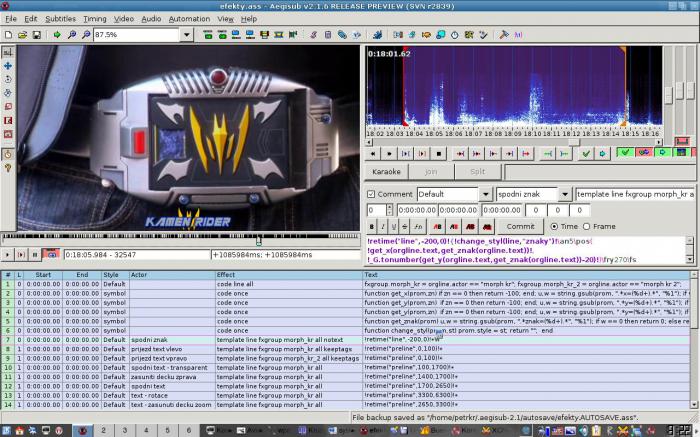Open the video toolbar help icon
The width and height of the screenshot is (700, 437).
pyautogui.click(x=8, y=168)
